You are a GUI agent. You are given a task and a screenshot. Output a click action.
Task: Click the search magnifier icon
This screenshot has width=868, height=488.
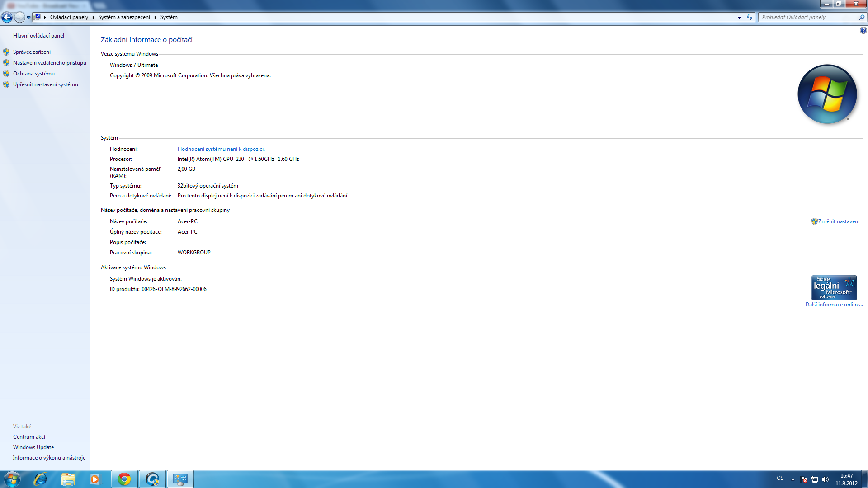[861, 17]
